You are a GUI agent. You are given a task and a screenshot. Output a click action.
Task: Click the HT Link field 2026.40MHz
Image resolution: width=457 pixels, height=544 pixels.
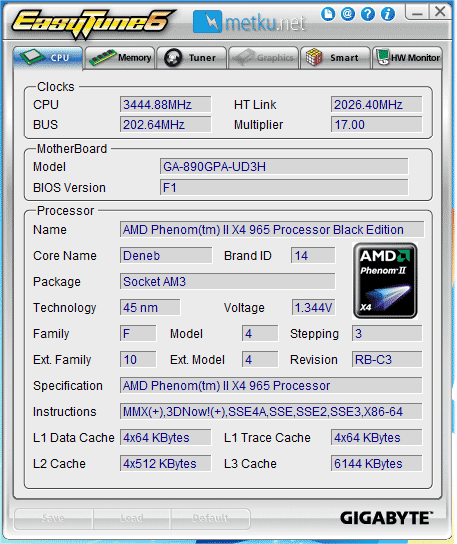coord(376,104)
